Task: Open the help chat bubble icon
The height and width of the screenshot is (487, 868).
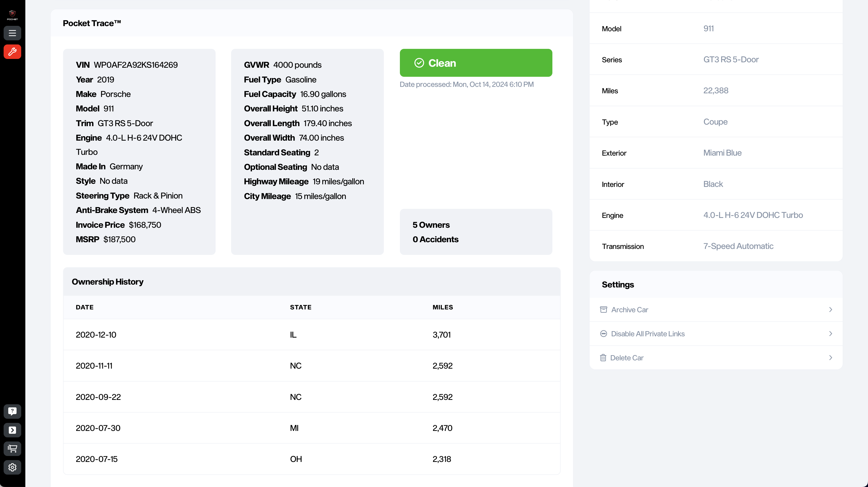Action: pyautogui.click(x=12, y=411)
